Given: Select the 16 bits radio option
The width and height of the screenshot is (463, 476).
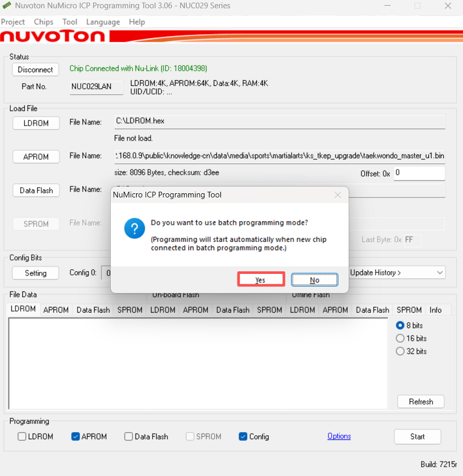Looking at the screenshot, I should pos(400,339).
